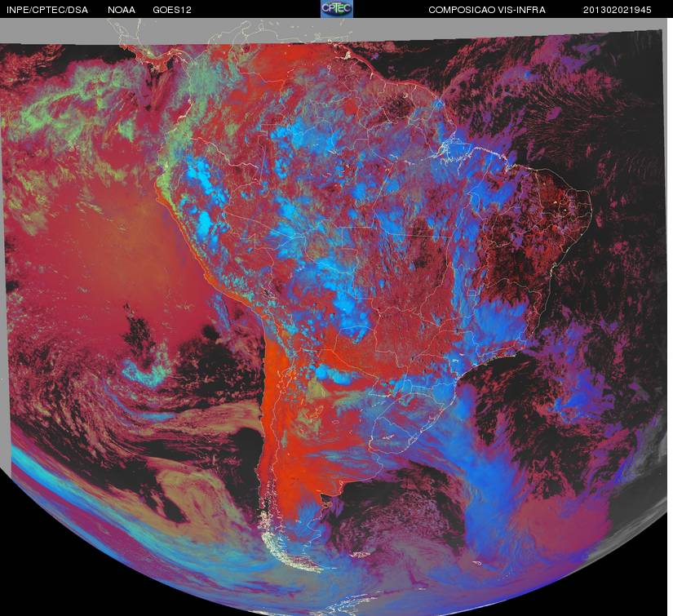Click the NOAA label in the header
This screenshot has width=673, height=616.
[x=122, y=10]
